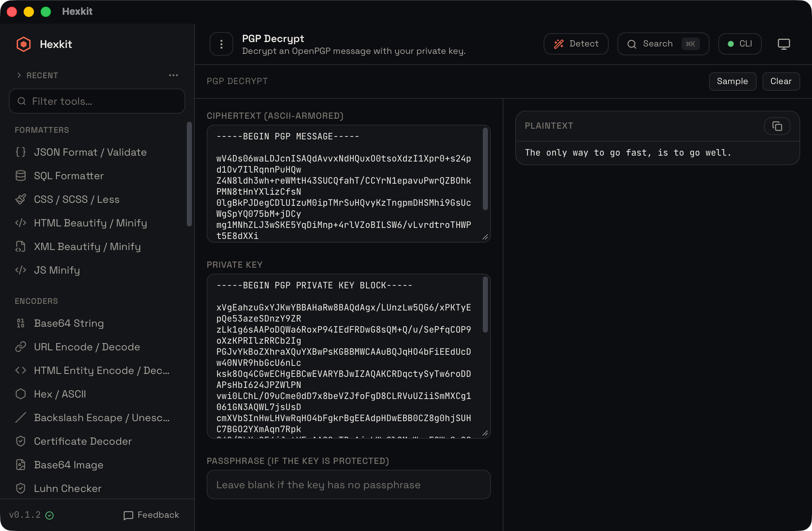Expand the RECENT section chevron
This screenshot has width=812, height=531.
[19, 75]
